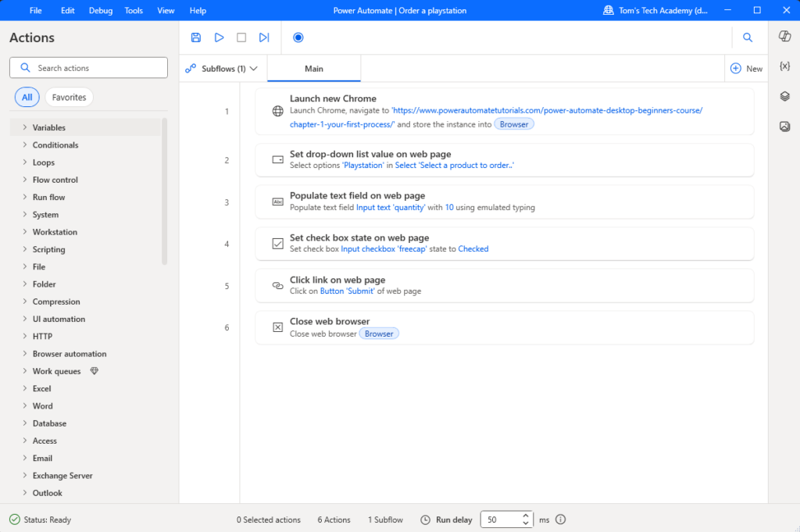Create a New subflow
The width and height of the screenshot is (800, 532).
point(746,69)
